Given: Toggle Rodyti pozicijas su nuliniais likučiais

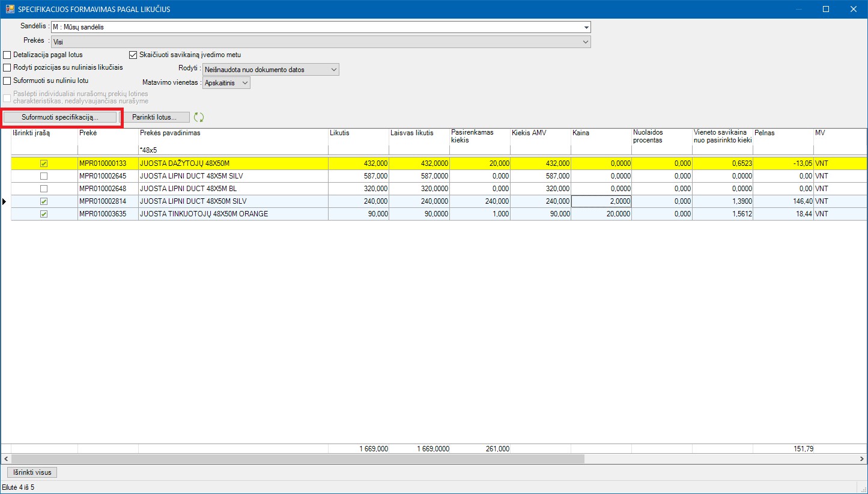Looking at the screenshot, I should (x=8, y=67).
